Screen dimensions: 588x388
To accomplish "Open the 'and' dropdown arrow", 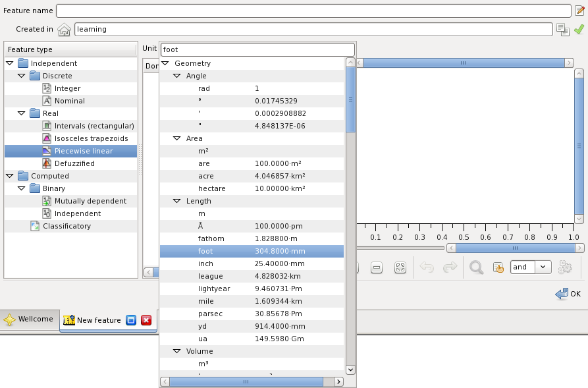I will (543, 267).
